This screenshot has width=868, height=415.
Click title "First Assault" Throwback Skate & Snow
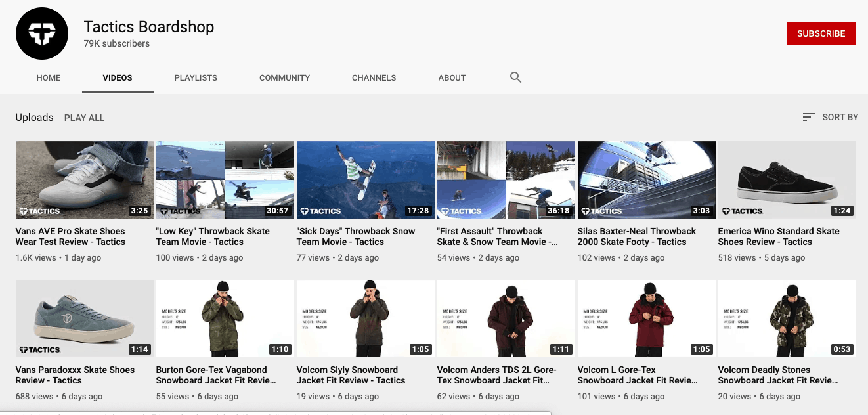click(x=498, y=236)
